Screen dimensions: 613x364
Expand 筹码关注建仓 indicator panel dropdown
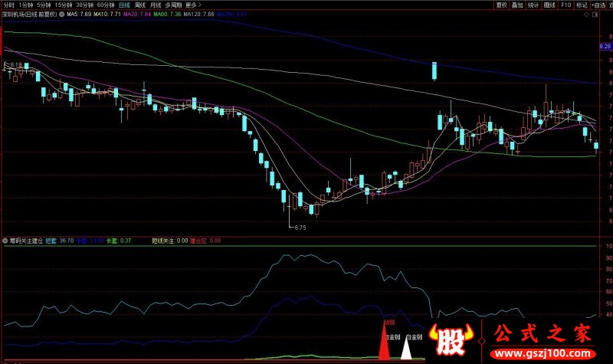(5, 241)
